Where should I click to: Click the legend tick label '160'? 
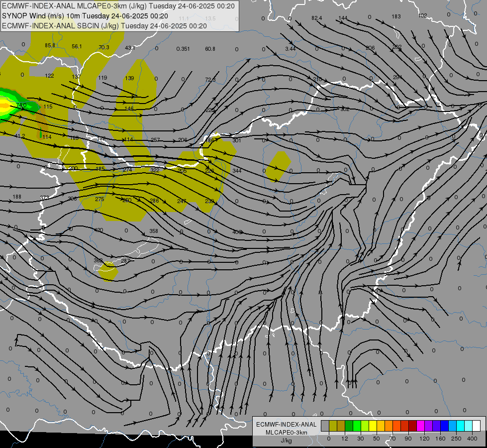(x=440, y=439)
